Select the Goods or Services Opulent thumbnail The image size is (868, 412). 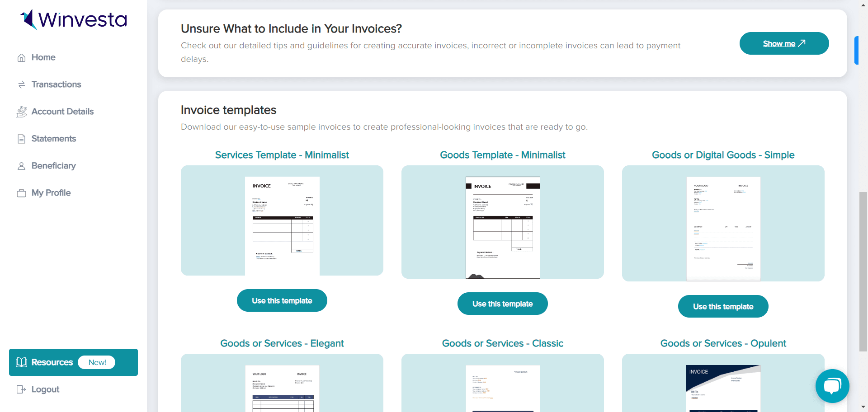(723, 384)
